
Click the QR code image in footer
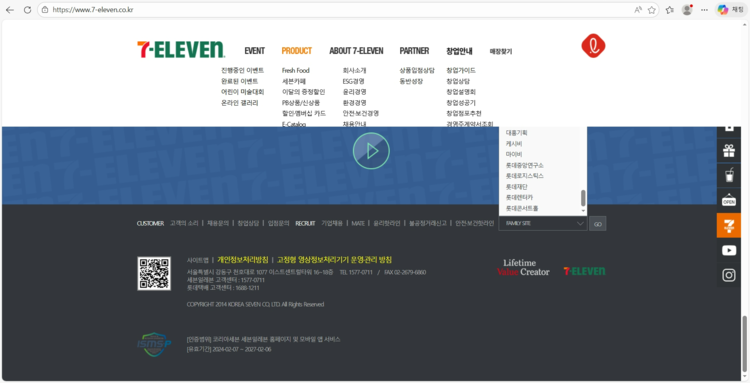(154, 274)
